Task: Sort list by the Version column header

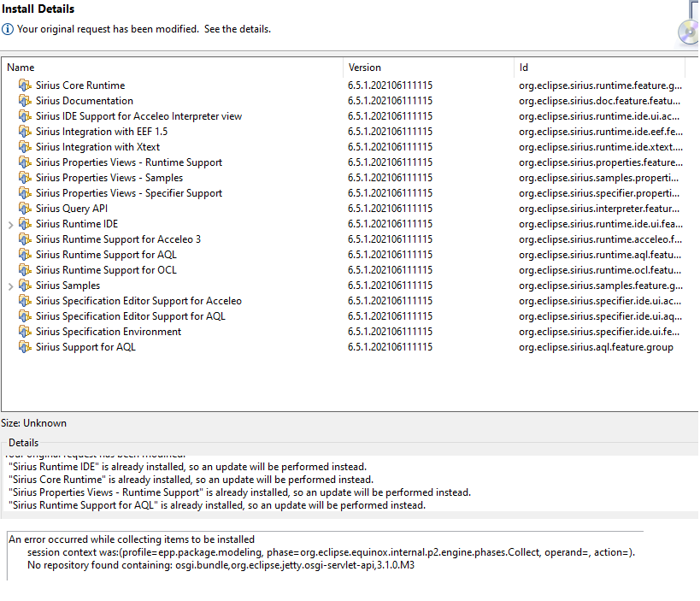Action: pos(428,68)
